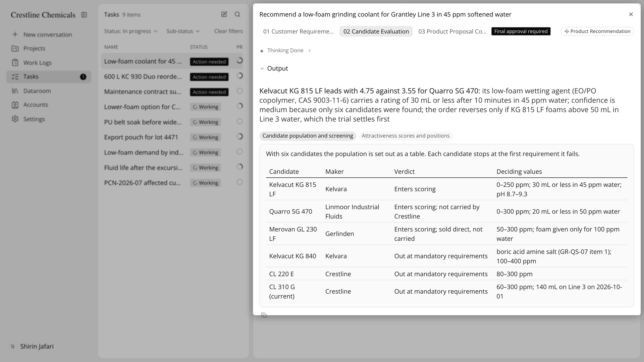This screenshot has width=644, height=362.
Task: Click progress circle on 600 L KC 930 row
Action: tap(239, 76)
